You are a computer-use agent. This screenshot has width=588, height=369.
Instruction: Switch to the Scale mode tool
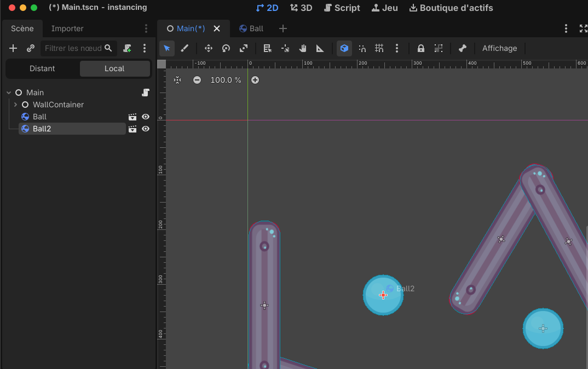[244, 48]
